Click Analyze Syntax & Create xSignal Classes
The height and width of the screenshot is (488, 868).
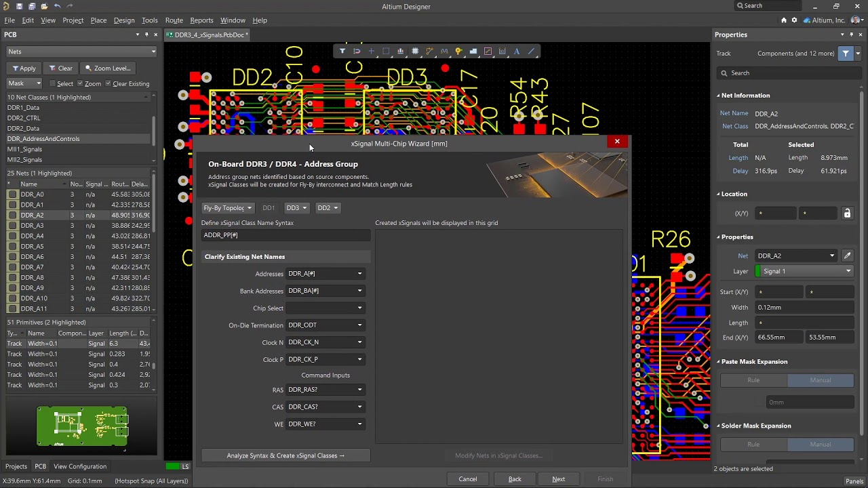coord(285,455)
